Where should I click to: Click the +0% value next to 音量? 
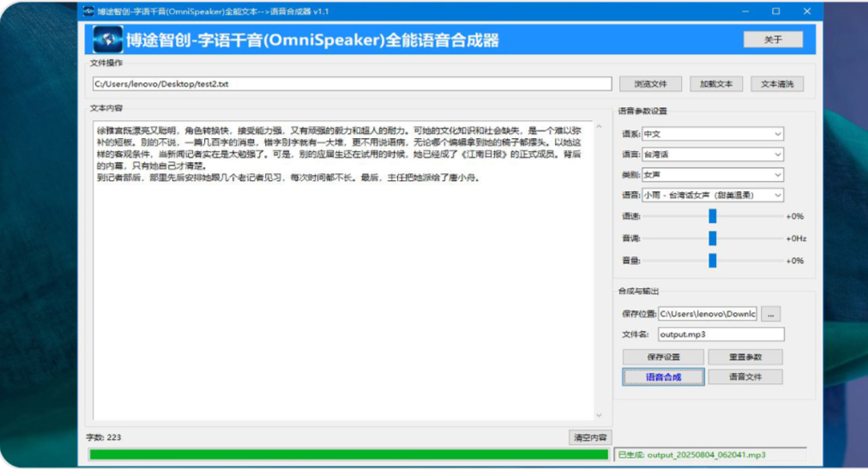[x=794, y=261]
